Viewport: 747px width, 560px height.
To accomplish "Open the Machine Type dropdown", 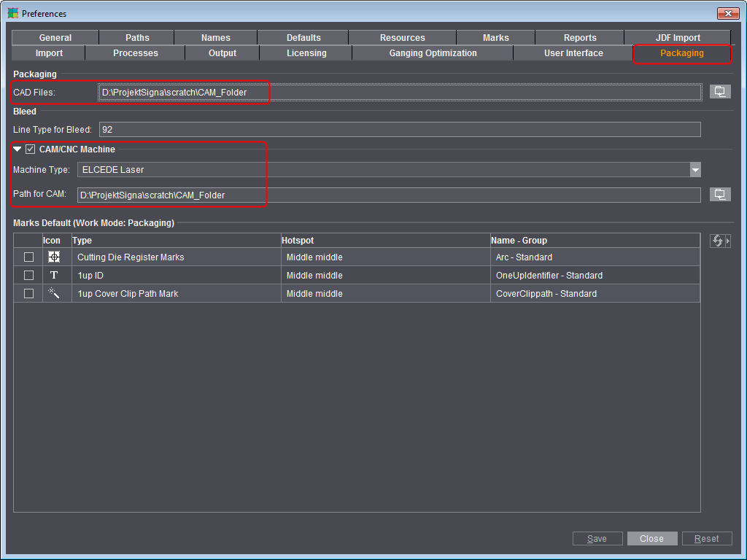I will point(695,169).
